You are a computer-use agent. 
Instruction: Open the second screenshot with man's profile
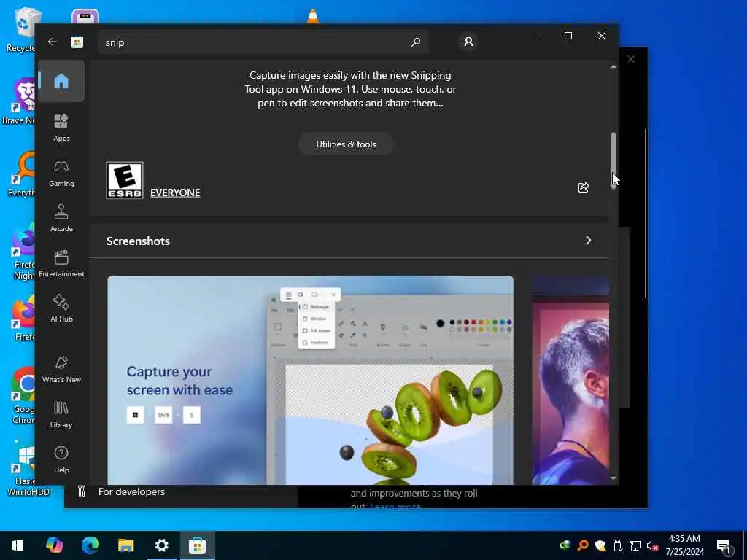pos(570,380)
